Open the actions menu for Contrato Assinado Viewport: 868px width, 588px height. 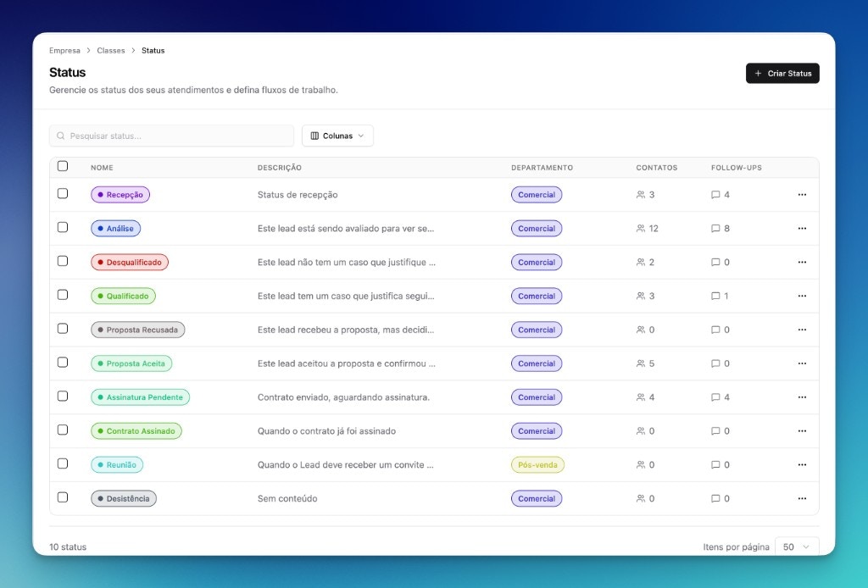click(802, 430)
